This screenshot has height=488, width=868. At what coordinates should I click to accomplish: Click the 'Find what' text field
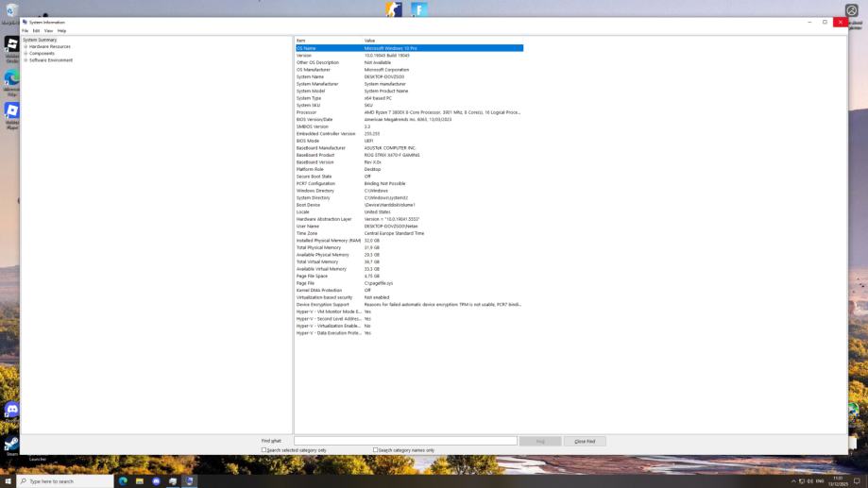tap(405, 441)
